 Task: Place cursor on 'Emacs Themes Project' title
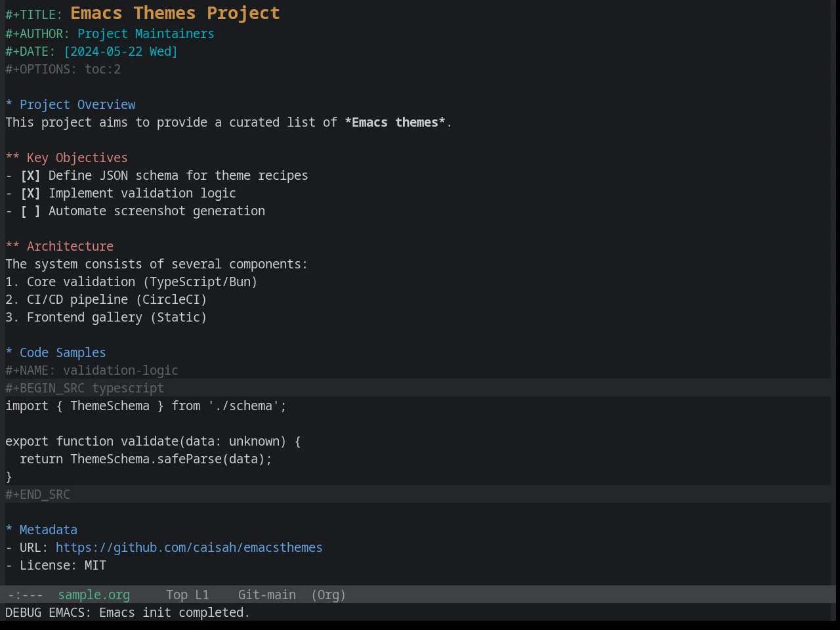click(175, 13)
